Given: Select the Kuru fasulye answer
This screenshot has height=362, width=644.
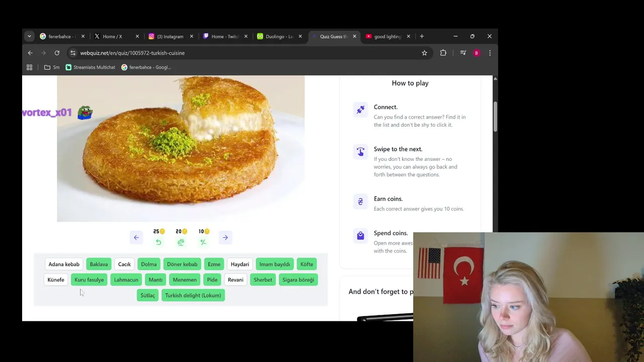Looking at the screenshot, I should pyautogui.click(x=89, y=280).
